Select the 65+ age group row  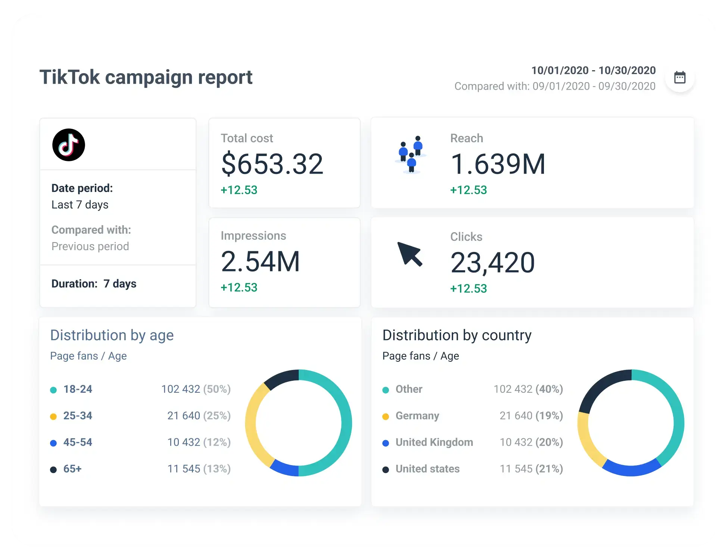click(x=140, y=469)
